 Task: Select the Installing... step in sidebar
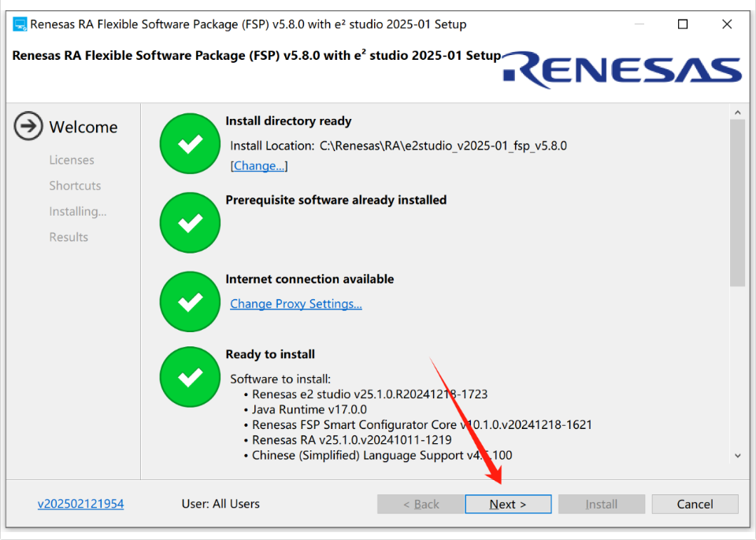(x=78, y=212)
